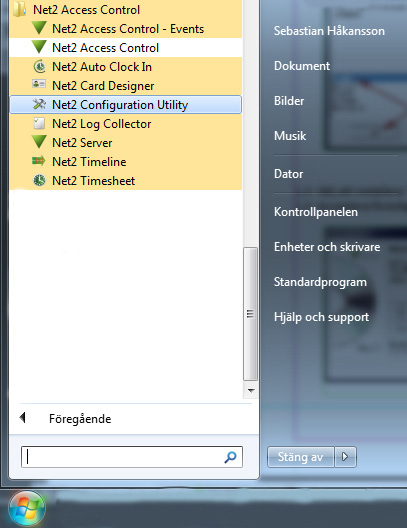Click the Net2 Timesheet clock icon
Image resolution: width=407 pixels, height=528 pixels.
pyautogui.click(x=39, y=180)
